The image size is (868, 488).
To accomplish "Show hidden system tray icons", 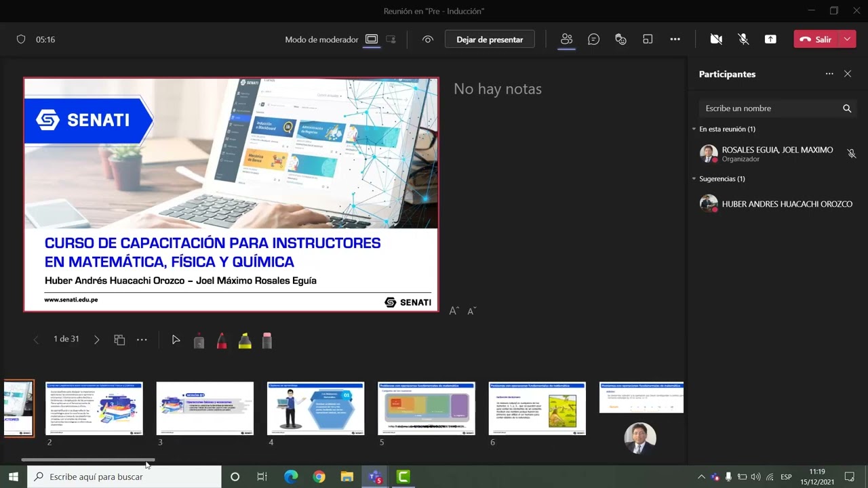I will pos(701,476).
